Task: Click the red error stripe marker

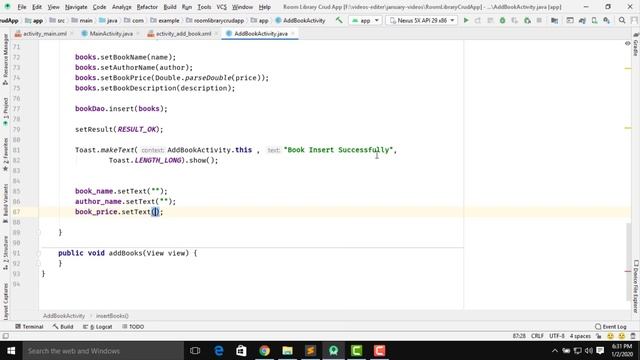Action: click(x=628, y=271)
